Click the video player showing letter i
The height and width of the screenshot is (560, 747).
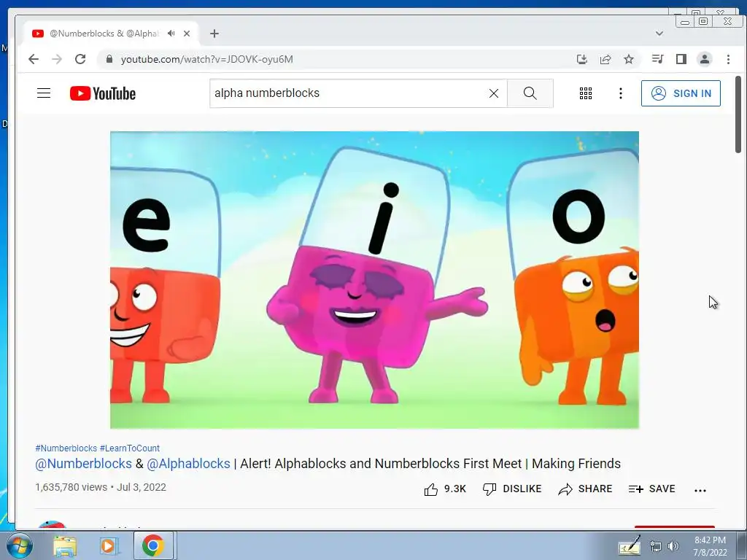[x=374, y=280]
